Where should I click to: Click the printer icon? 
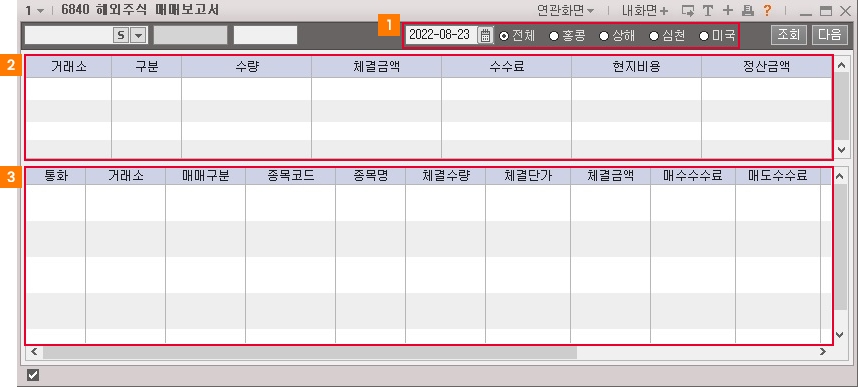pos(747,10)
